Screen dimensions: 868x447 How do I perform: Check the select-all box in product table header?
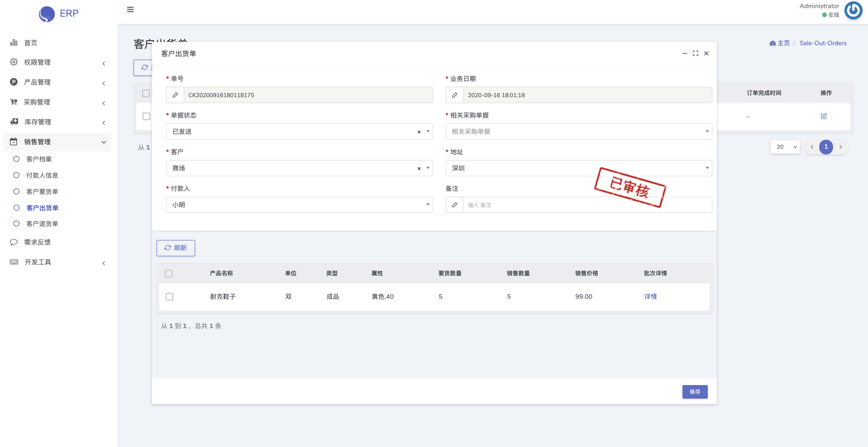pyautogui.click(x=168, y=274)
